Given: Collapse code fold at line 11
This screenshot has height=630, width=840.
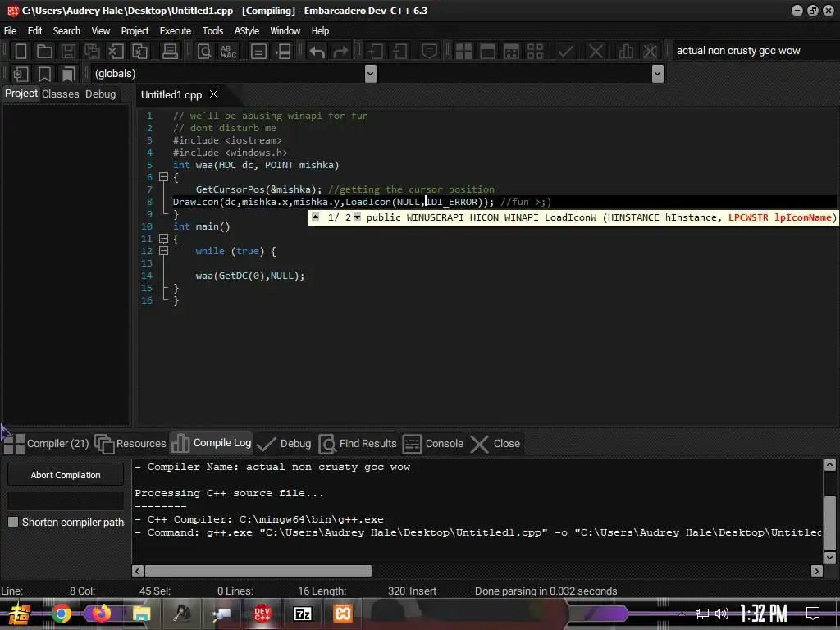Looking at the screenshot, I should coord(163,239).
